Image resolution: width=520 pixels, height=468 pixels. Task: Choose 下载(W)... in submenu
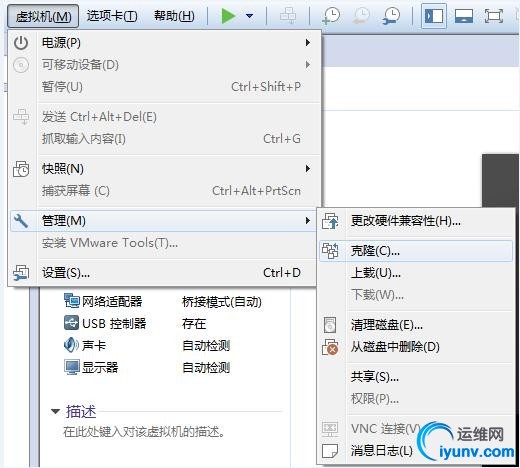[x=416, y=295]
